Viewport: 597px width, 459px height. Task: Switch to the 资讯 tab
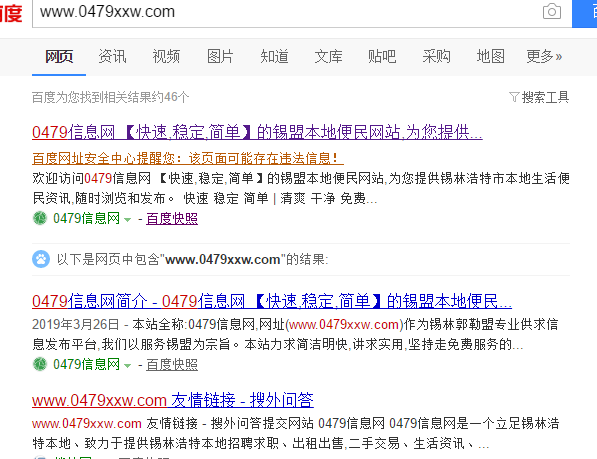coord(112,56)
